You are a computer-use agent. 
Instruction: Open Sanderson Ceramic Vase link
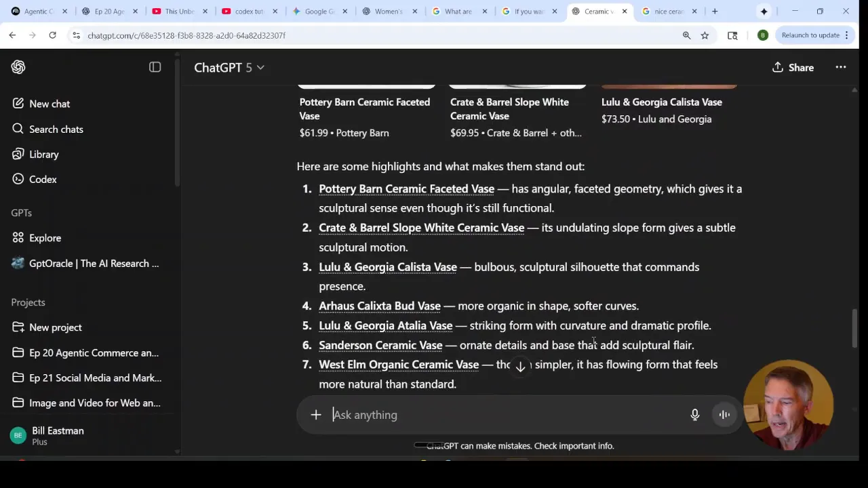[380, 345]
